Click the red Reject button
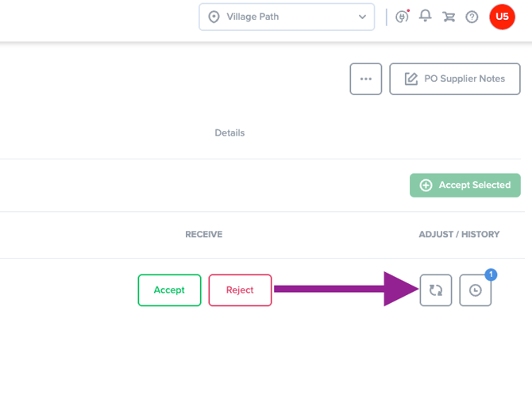This screenshot has width=532, height=403. click(x=240, y=290)
